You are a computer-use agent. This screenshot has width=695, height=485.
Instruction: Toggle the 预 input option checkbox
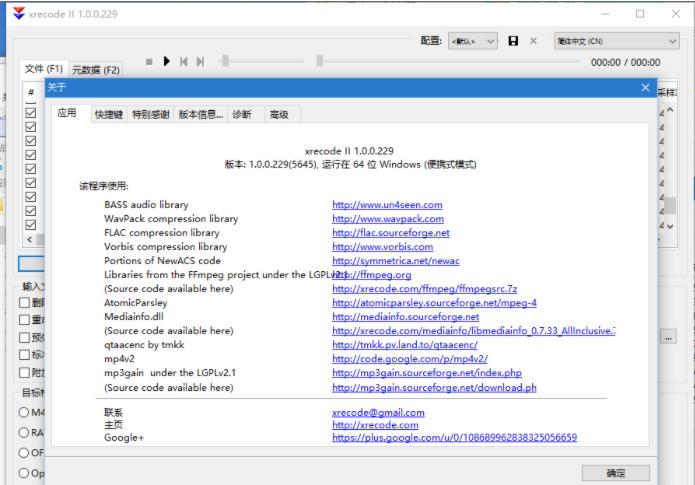pyautogui.click(x=24, y=337)
